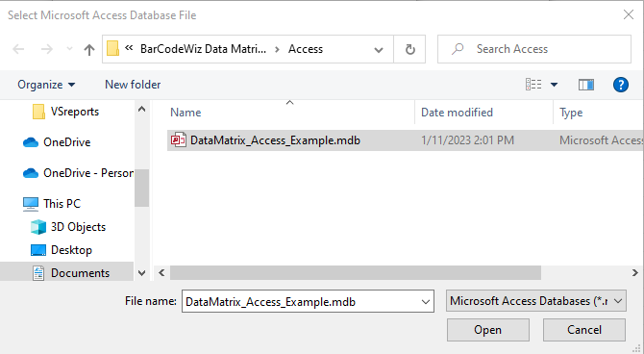Click the OneDrive cloud icon

coord(31,142)
